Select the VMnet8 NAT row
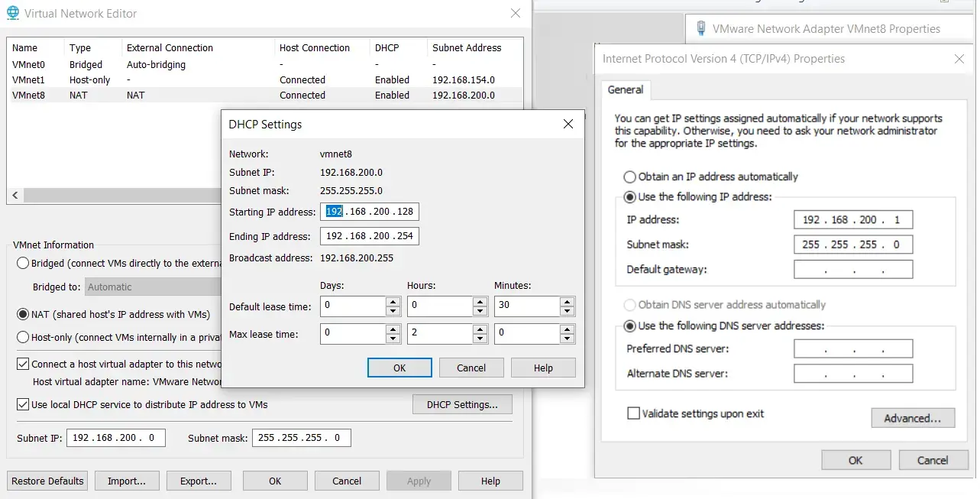The height and width of the screenshot is (499, 980). [265, 96]
